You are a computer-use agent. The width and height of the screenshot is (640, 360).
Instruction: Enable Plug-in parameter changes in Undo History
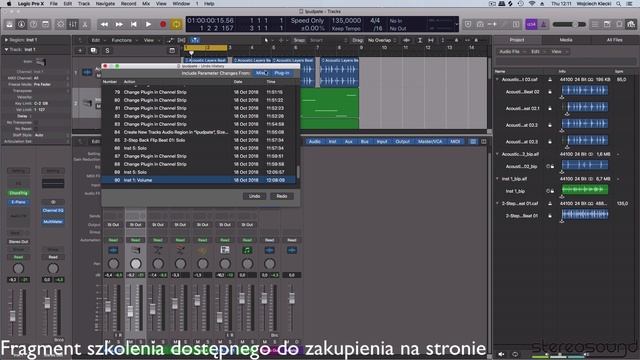(x=282, y=73)
